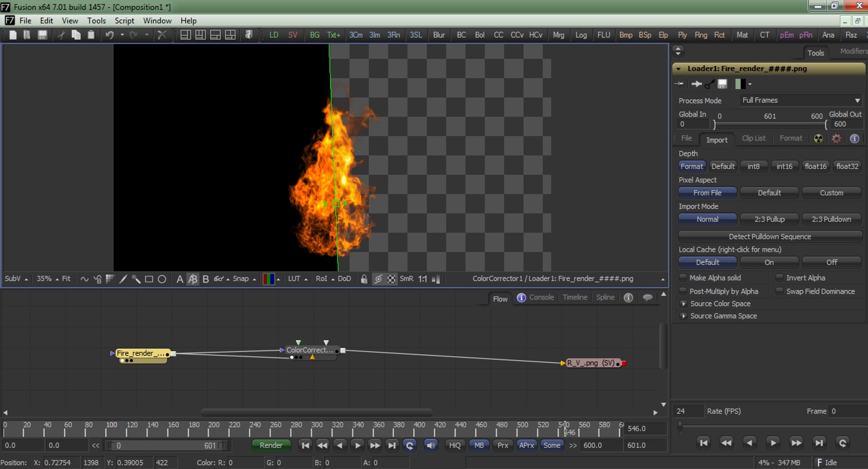
Task: Enable the Invert Alpha checkbox
Action: (x=779, y=277)
